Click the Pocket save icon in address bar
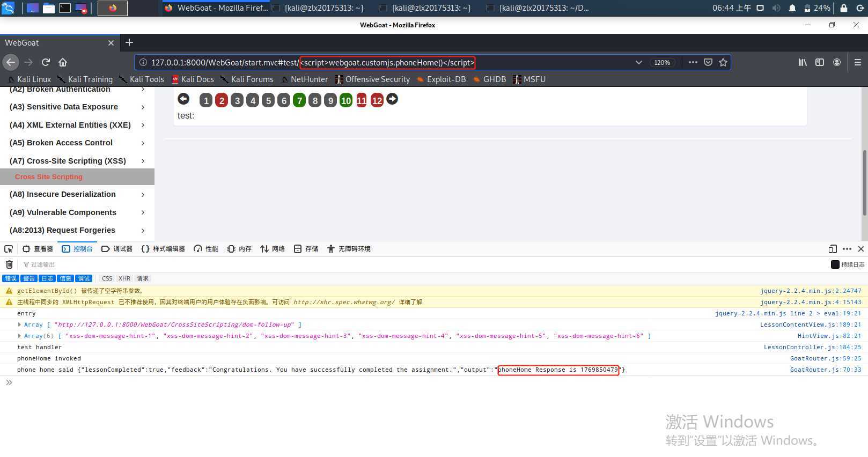The image size is (868, 457). 708,62
